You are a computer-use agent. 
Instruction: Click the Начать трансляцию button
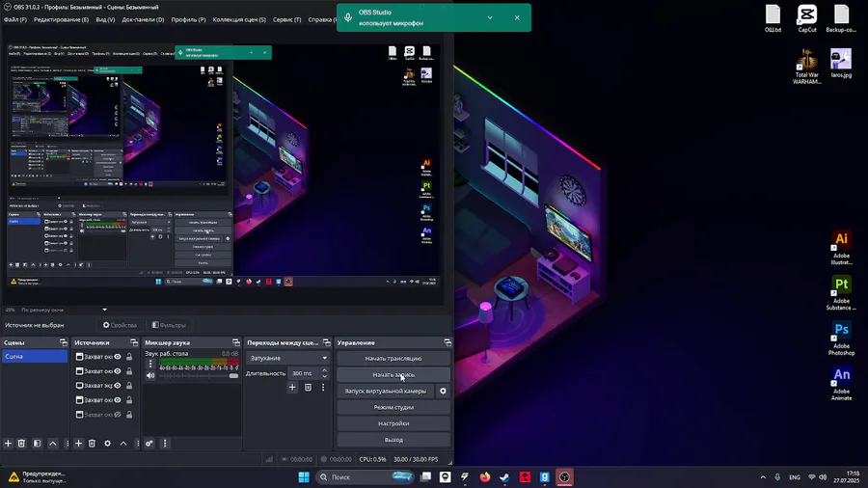(393, 359)
